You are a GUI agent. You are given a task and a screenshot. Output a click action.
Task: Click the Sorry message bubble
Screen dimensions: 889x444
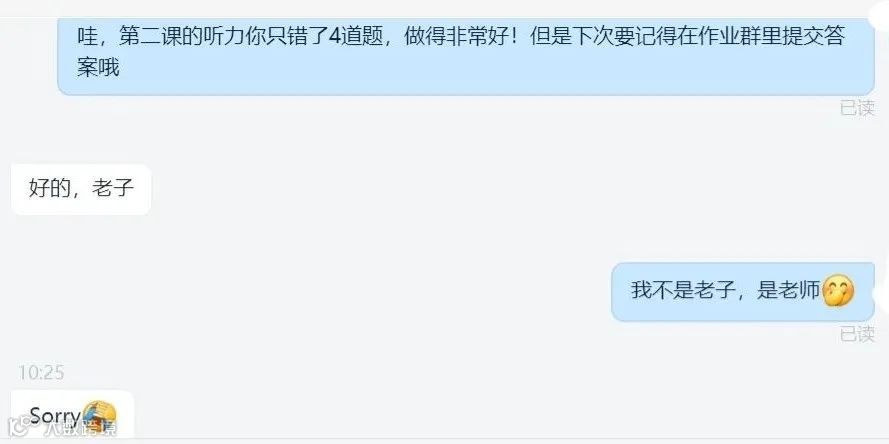[73, 414]
